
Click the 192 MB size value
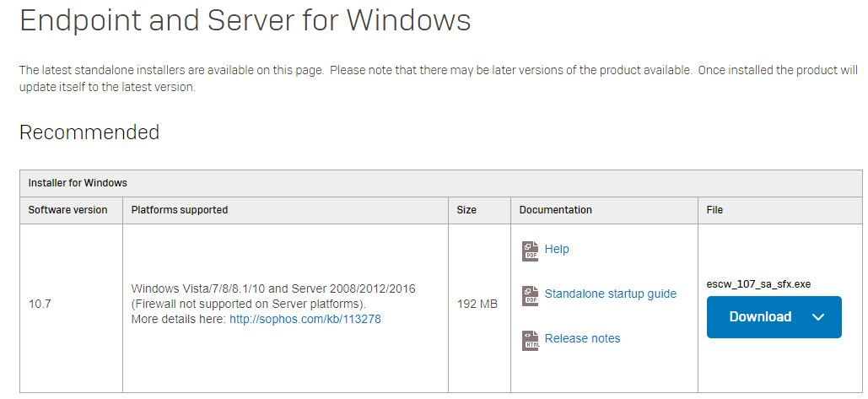[477, 304]
